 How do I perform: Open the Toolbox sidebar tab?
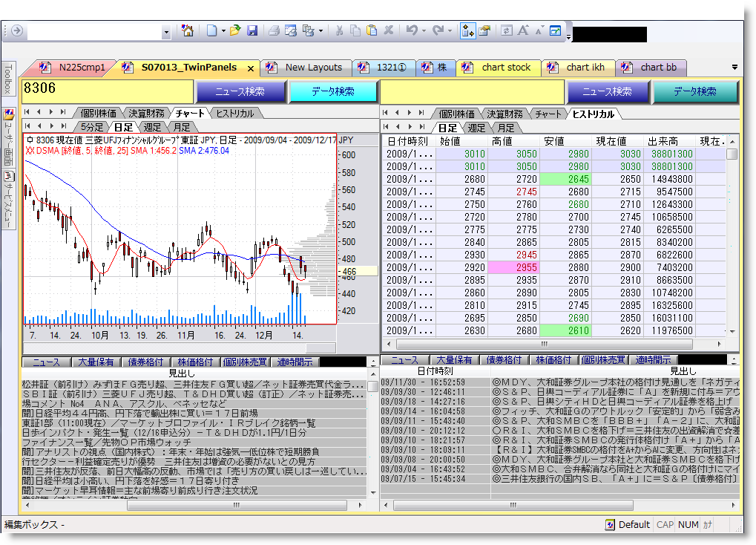(x=8, y=78)
